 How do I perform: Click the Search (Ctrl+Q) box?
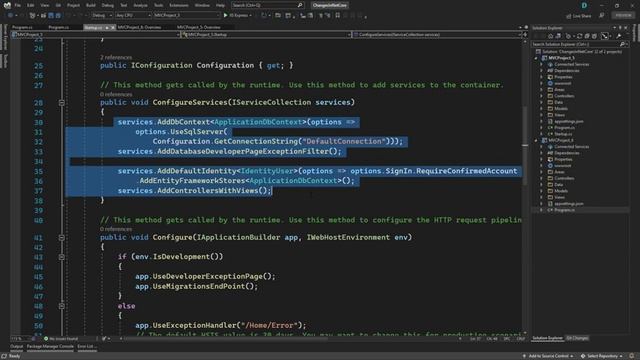(267, 5)
